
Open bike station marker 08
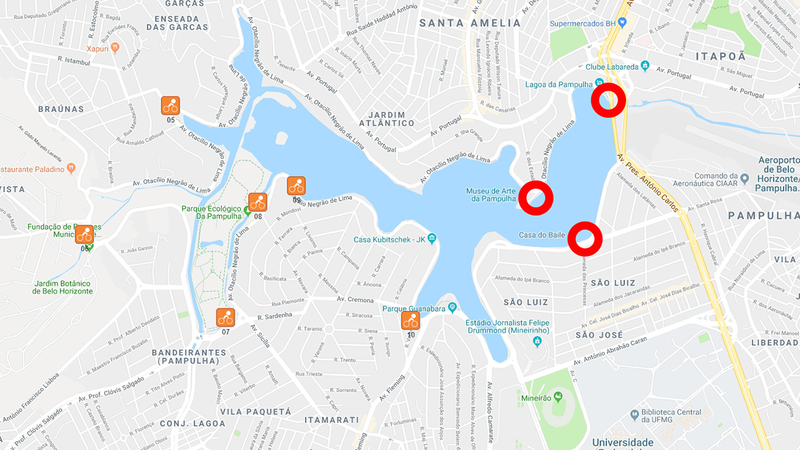[x=258, y=203]
